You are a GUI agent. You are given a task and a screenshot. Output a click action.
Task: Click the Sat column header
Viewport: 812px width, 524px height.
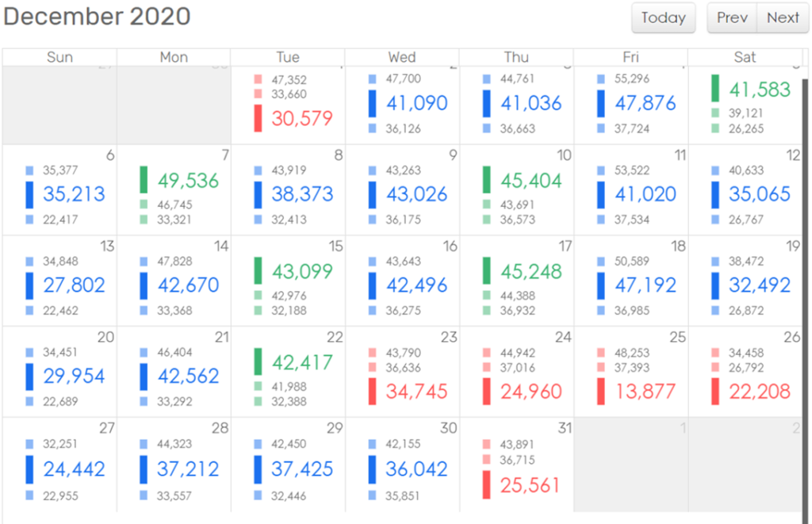(x=745, y=57)
